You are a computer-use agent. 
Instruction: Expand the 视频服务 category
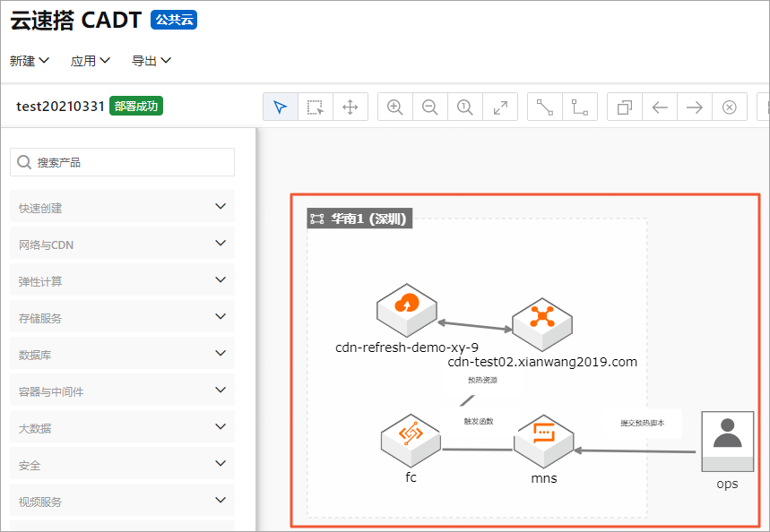point(122,501)
